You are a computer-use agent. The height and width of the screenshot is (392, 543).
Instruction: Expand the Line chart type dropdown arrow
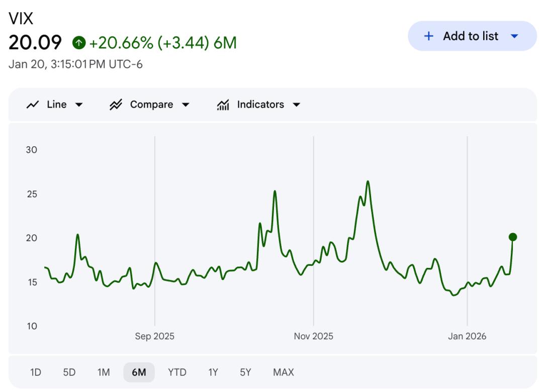click(79, 105)
